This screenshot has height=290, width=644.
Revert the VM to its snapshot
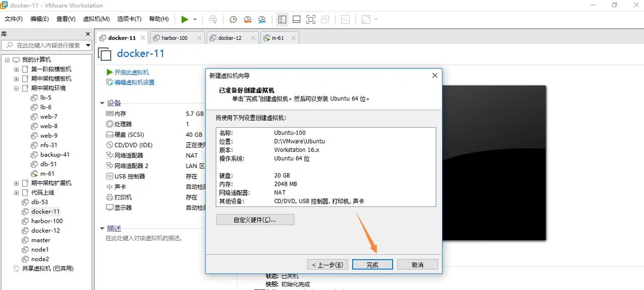[x=247, y=19]
